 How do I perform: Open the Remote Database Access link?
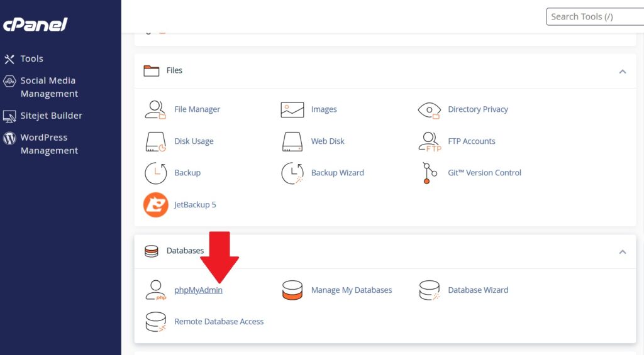(219, 322)
